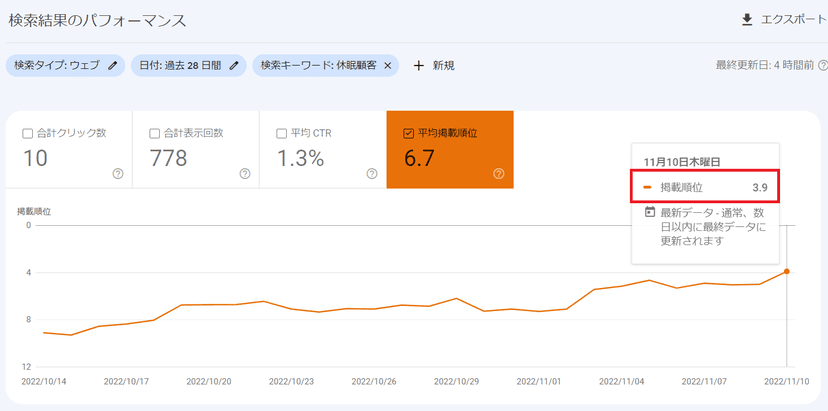Click the エクスポート button label
This screenshot has height=411, width=828.
(794, 20)
